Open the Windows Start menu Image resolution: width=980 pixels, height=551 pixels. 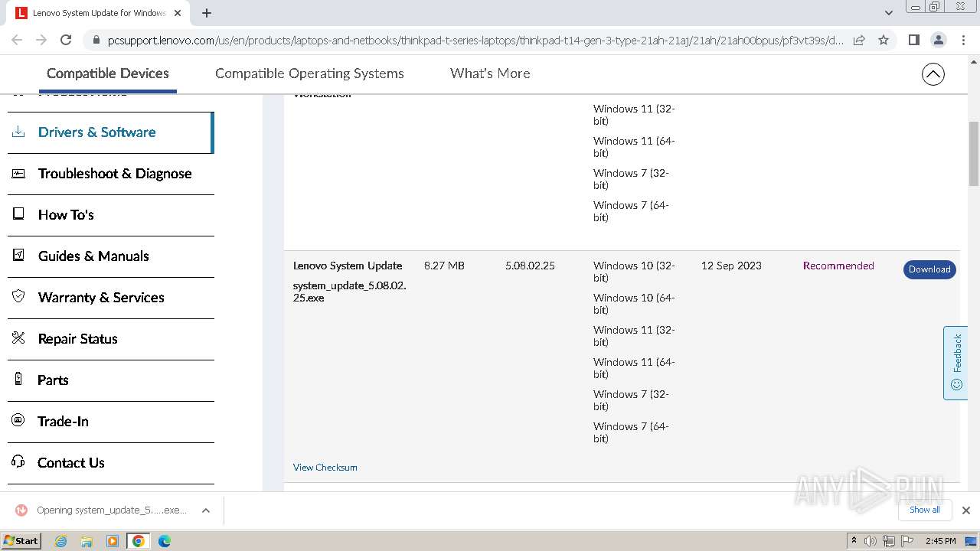coord(21,540)
